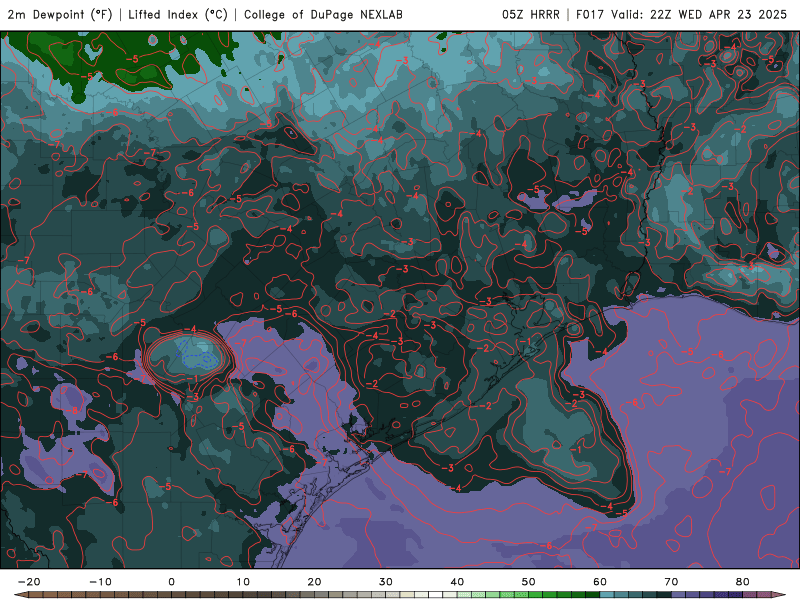The width and height of the screenshot is (800, 600).
Task: Click the "2m Dewpoint (°F)" title text
Action: coord(60,15)
